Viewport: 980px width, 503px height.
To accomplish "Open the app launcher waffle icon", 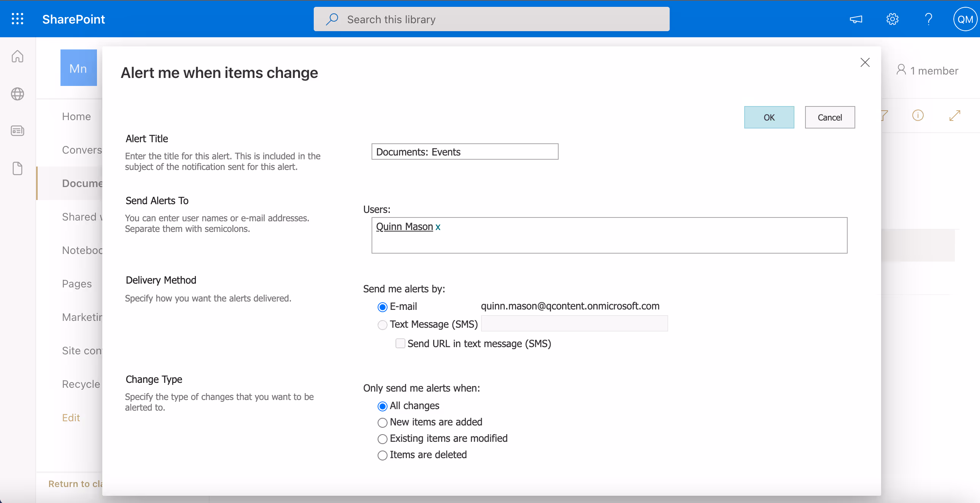I will (17, 19).
